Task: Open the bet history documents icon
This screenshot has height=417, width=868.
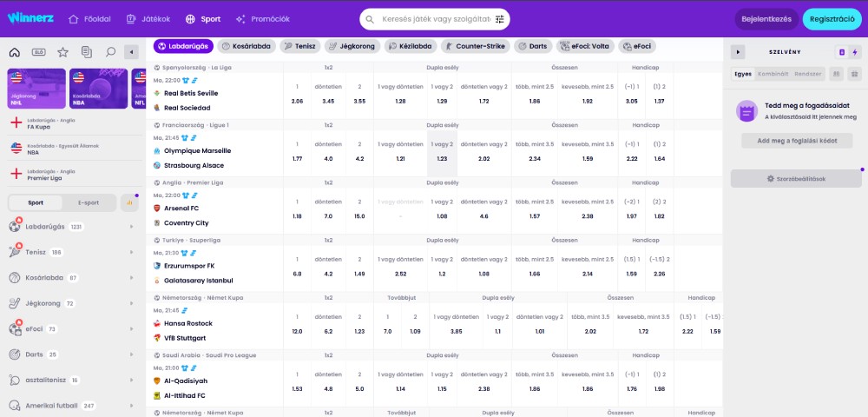Action: click(86, 53)
